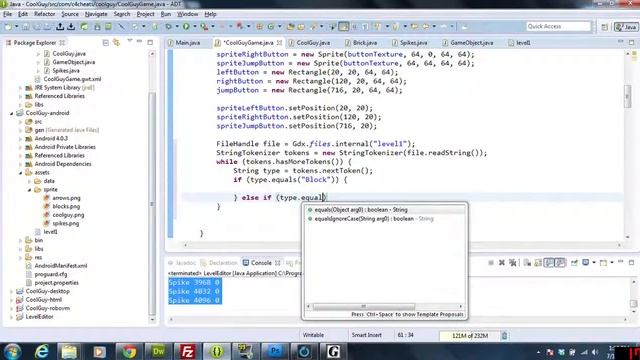Open the Navigate menu

pyautogui.click(x=96, y=14)
